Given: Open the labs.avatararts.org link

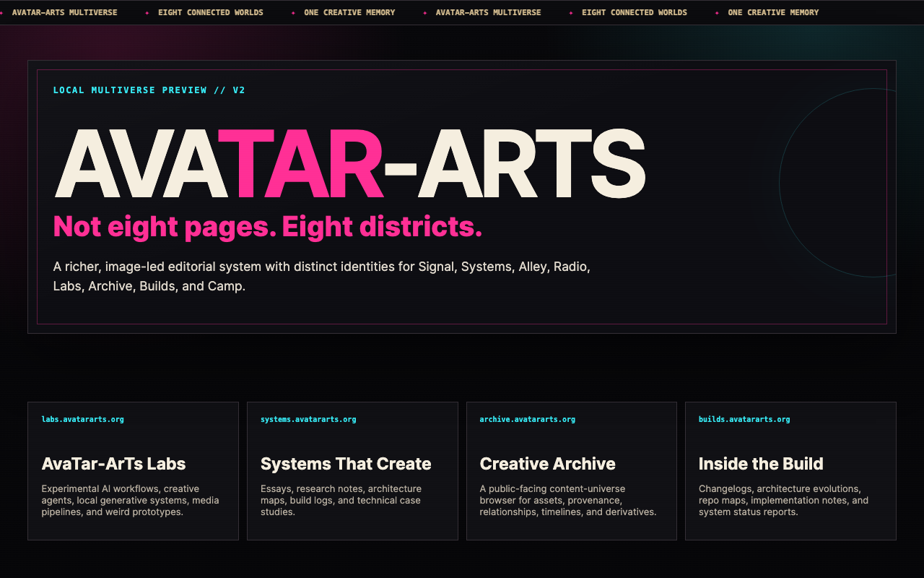Looking at the screenshot, I should (82, 419).
